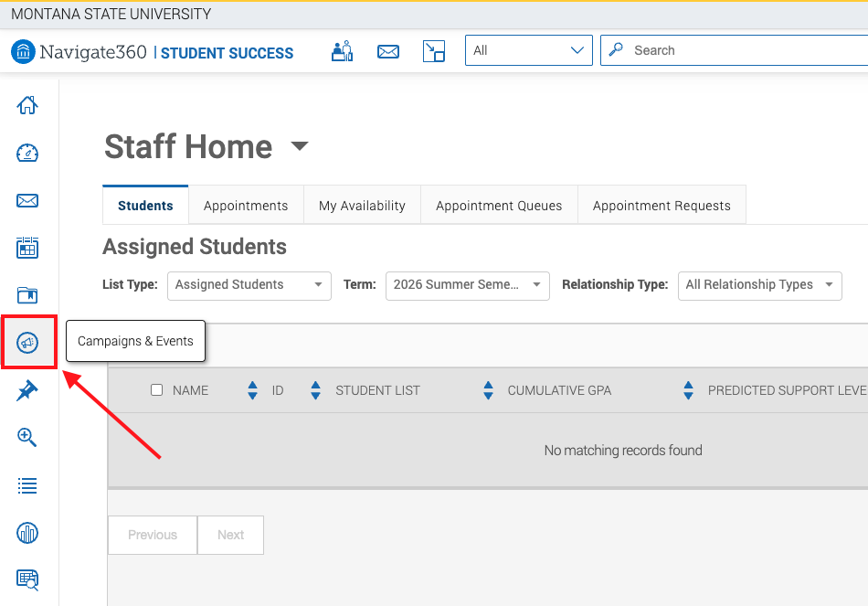
Task: Open the calendar icon in sidebar
Action: [x=27, y=248]
